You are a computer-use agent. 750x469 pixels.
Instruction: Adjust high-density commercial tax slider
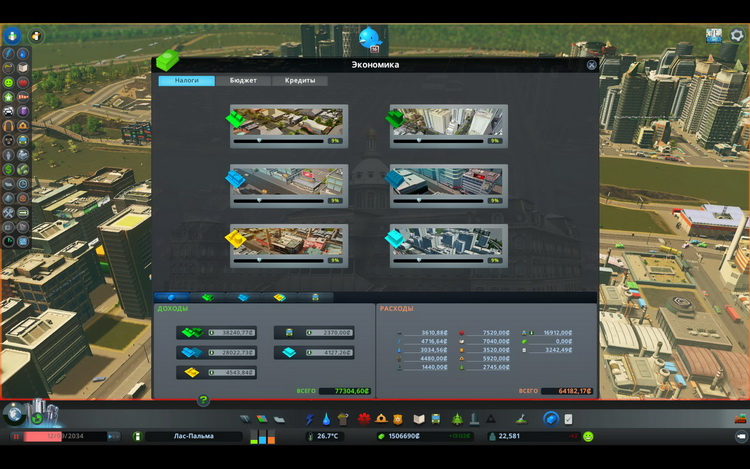[438, 200]
